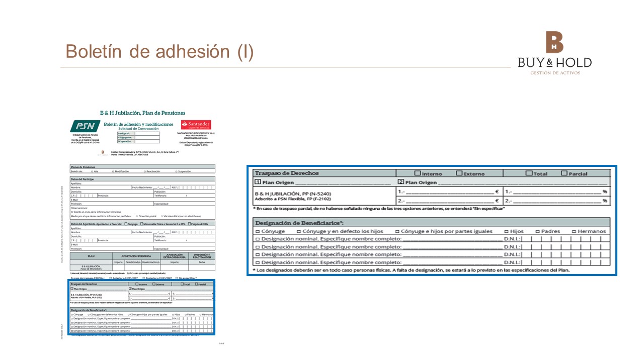Check the Hijos option in enlarged excerpt
The width and height of the screenshot is (644, 362).
click(507, 231)
